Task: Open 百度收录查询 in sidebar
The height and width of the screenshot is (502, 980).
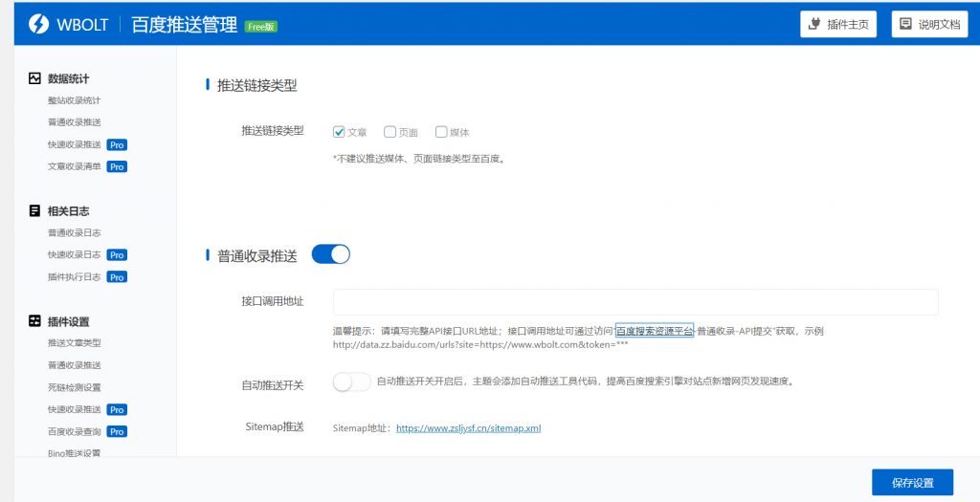Action: (x=74, y=431)
